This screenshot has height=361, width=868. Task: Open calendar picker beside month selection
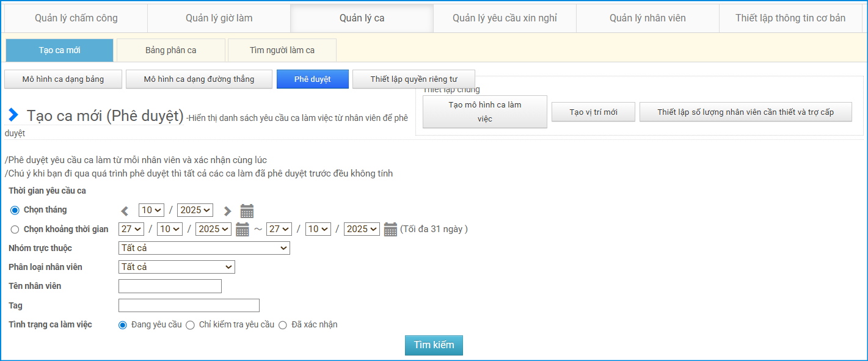[x=247, y=211]
